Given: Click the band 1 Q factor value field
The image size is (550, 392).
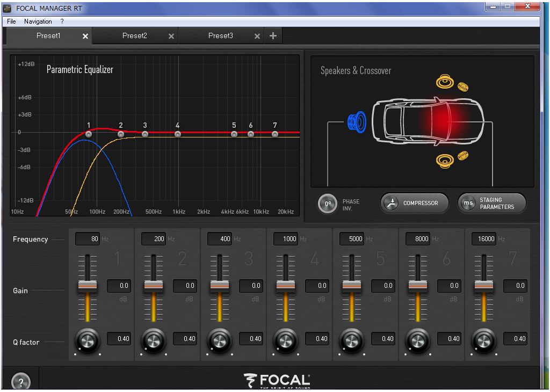Looking at the screenshot, I should click(119, 339).
